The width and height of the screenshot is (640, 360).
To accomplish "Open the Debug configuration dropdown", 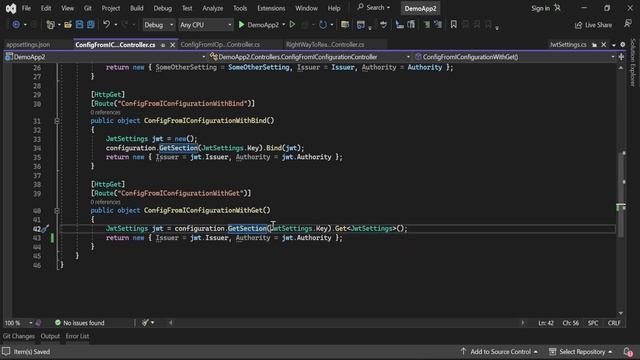I will tap(158, 25).
